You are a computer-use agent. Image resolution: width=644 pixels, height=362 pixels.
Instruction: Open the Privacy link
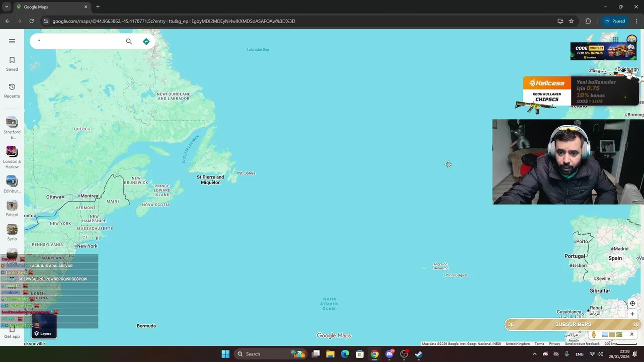pyautogui.click(x=554, y=344)
